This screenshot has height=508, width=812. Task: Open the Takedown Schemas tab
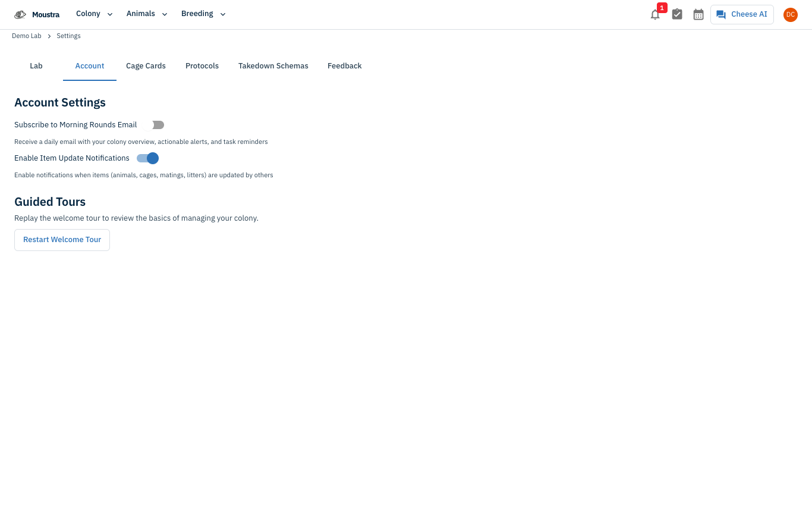point(273,66)
